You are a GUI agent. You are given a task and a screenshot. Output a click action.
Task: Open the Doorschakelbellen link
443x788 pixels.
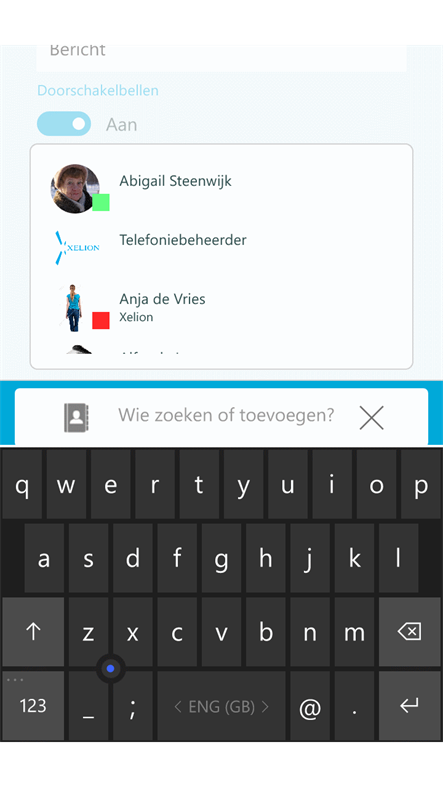click(x=98, y=90)
